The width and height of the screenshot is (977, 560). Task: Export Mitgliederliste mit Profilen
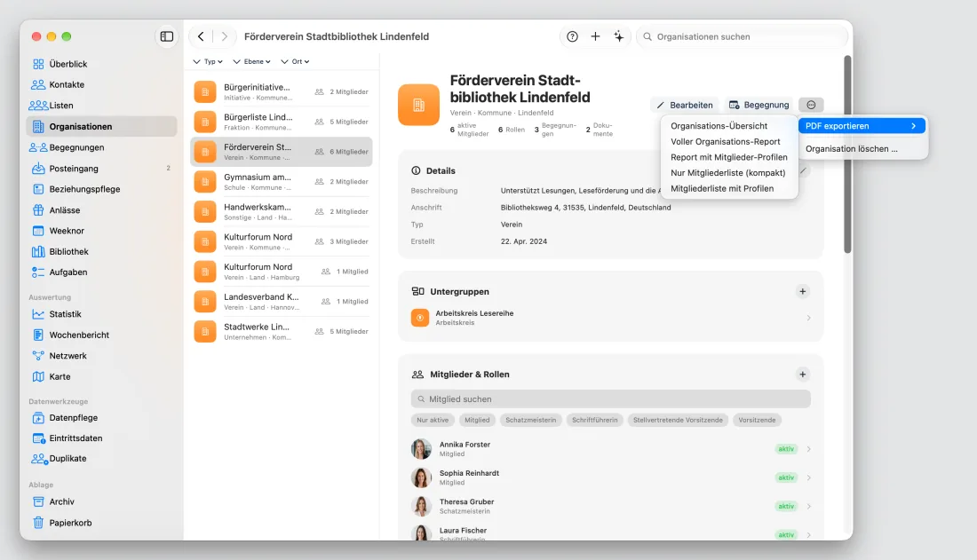(x=729, y=188)
